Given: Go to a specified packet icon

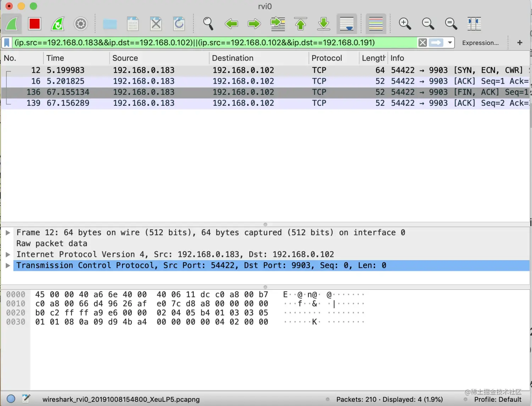Looking at the screenshot, I should tap(277, 24).
